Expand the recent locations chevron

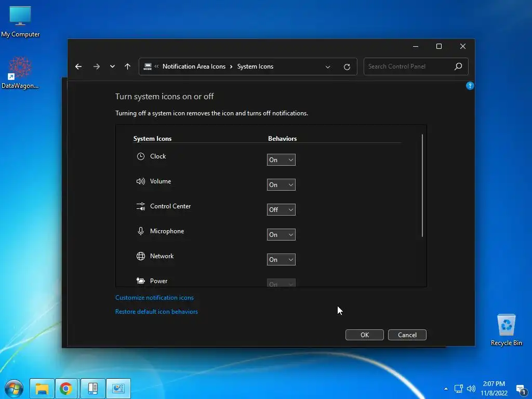pyautogui.click(x=112, y=66)
